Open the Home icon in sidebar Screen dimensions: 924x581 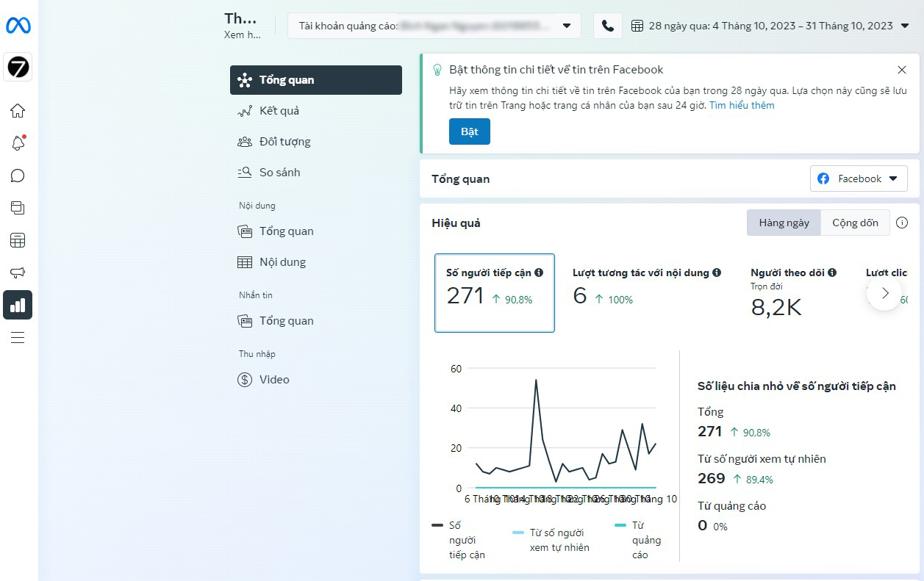coord(18,111)
